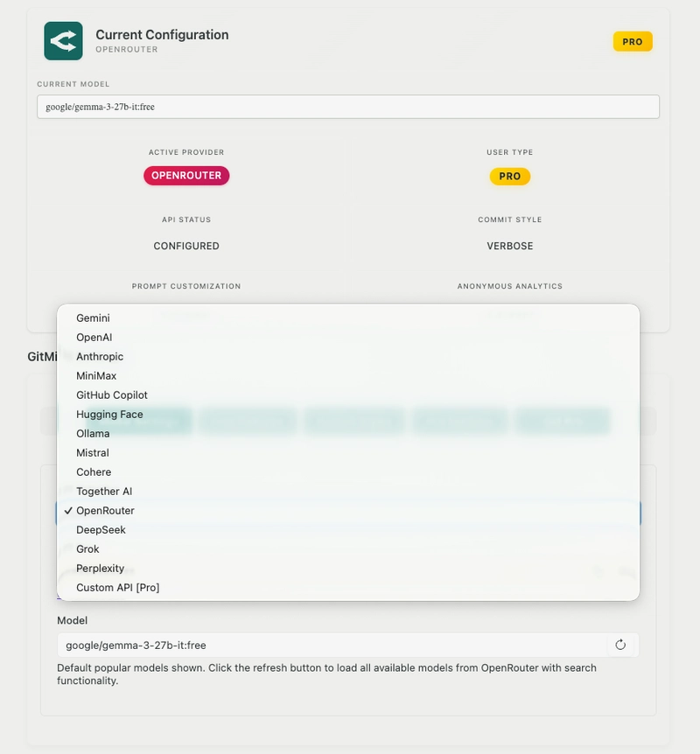Click the refresh icon beside the Model field
This screenshot has height=754, width=700.
621,645
